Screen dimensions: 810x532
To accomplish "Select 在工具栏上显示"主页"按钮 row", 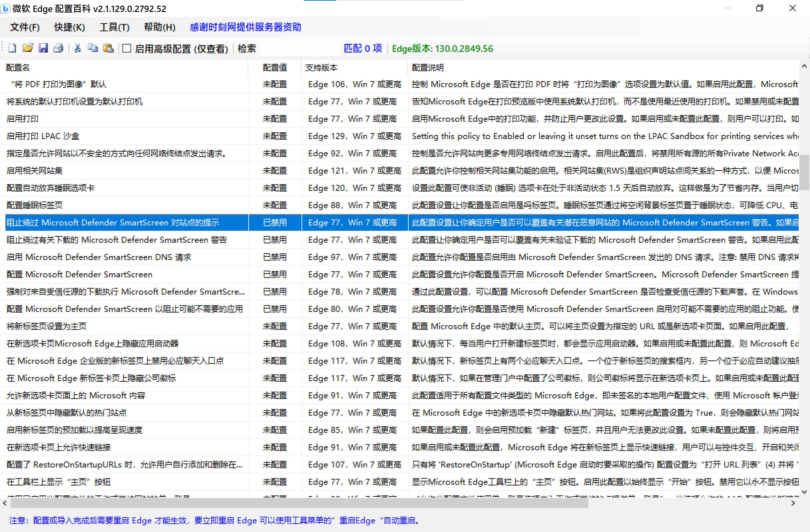I will coord(399,482).
